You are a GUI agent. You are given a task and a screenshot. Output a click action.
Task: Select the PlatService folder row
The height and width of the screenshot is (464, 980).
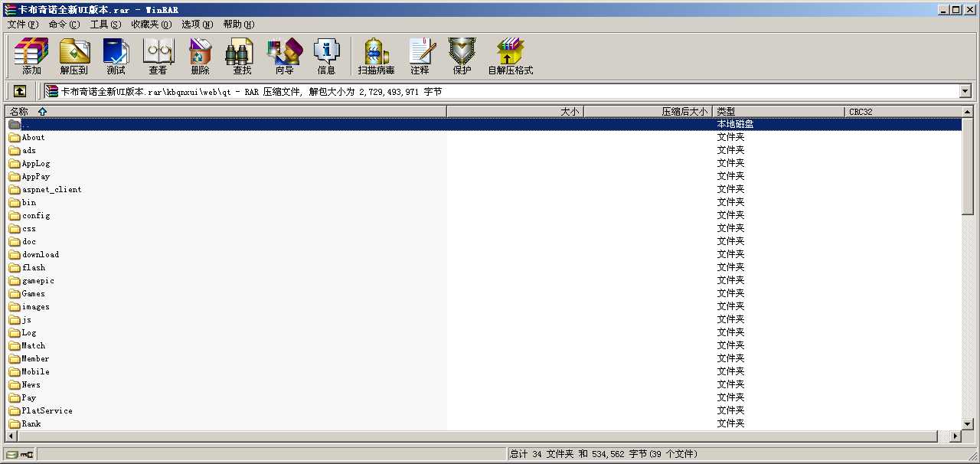(484, 411)
